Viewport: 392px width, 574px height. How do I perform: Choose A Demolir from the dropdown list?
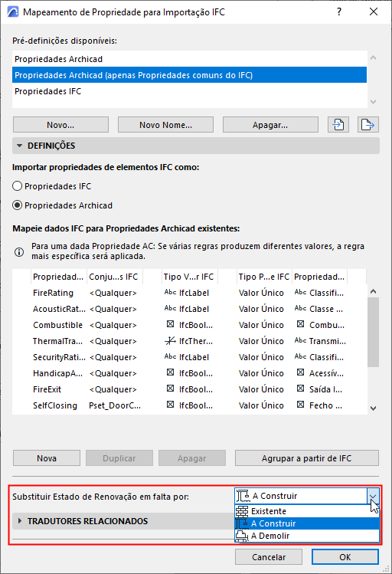pos(307,536)
